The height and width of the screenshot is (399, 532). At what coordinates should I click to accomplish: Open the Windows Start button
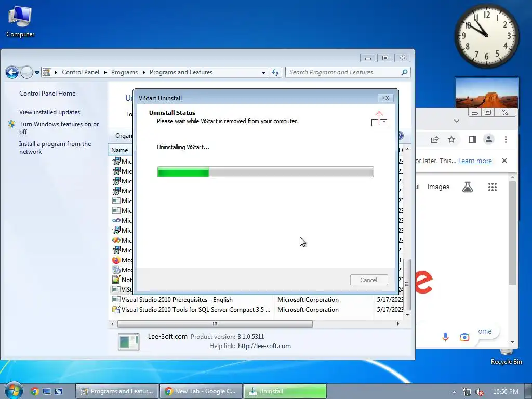coord(14,391)
